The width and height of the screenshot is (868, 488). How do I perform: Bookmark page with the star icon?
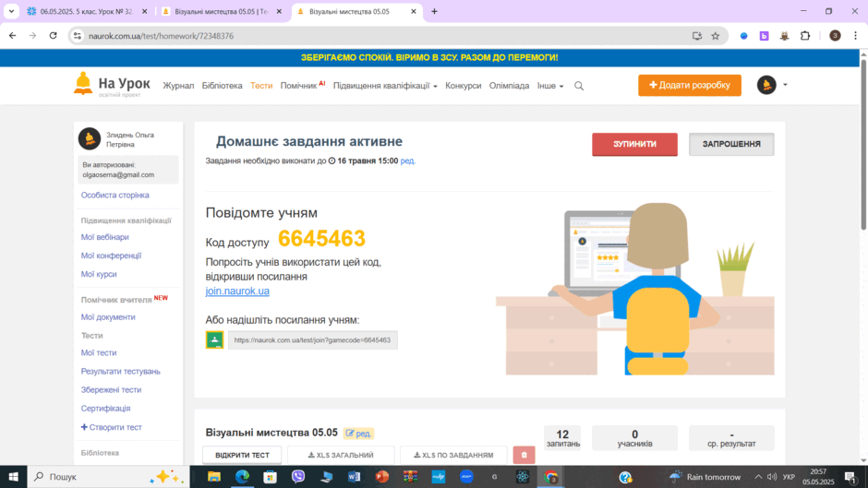(716, 36)
